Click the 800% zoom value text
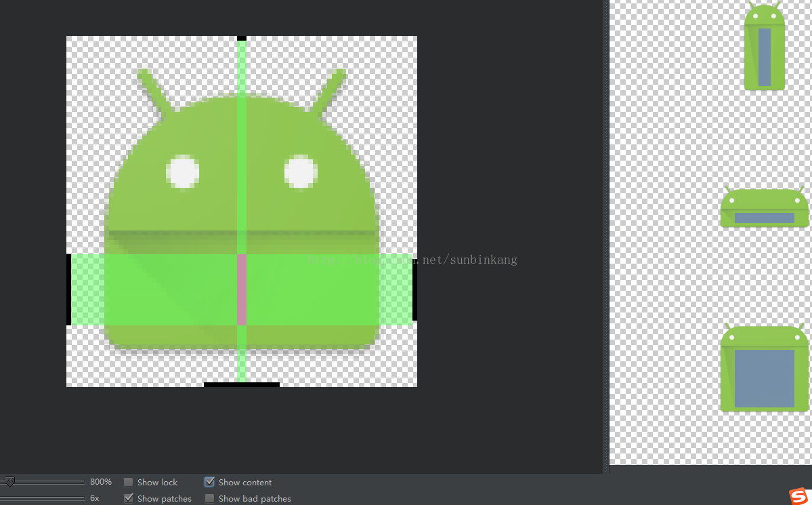Image resolution: width=812 pixels, height=505 pixels. point(101,482)
